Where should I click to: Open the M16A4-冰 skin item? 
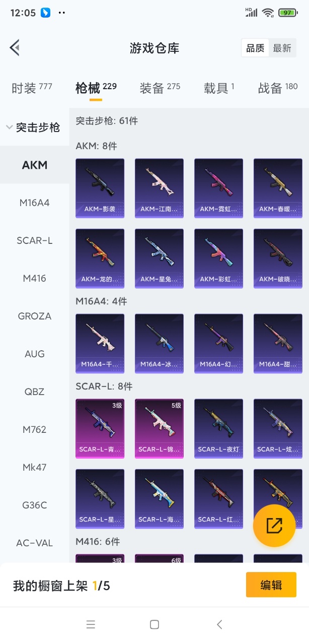tap(159, 344)
